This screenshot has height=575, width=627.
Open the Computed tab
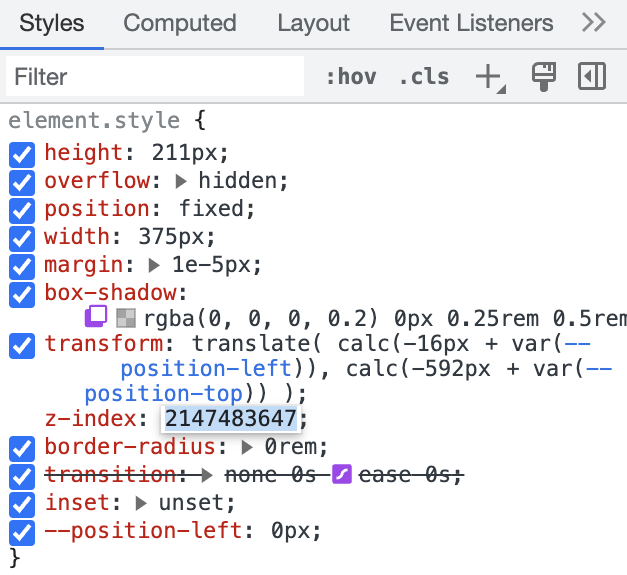tap(180, 23)
